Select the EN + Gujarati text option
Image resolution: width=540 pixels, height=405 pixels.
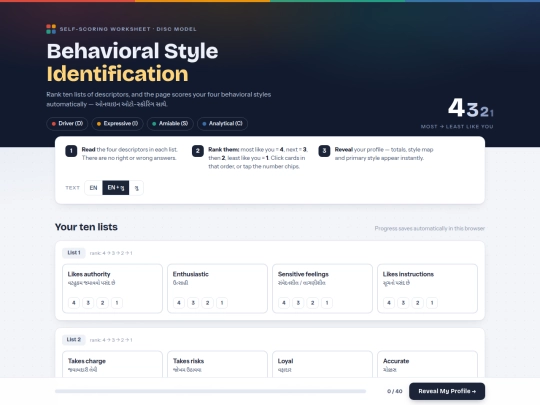point(116,188)
